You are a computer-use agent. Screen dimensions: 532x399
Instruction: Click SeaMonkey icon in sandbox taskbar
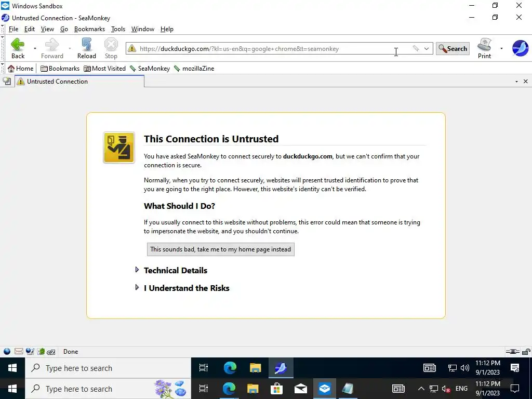click(x=281, y=368)
